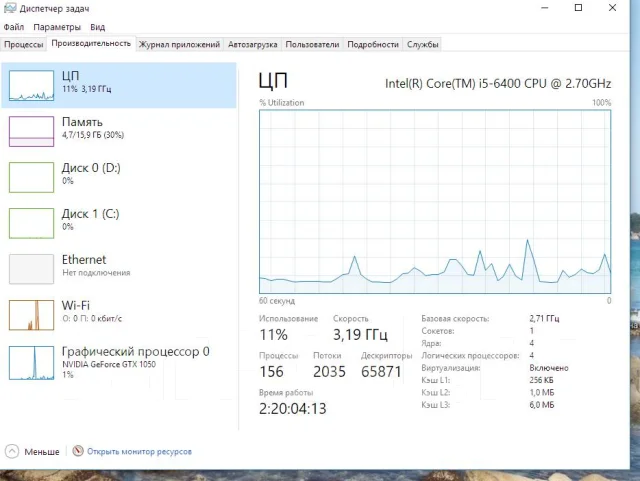
Task: Click the 65871 handles value
Action: [x=381, y=372]
